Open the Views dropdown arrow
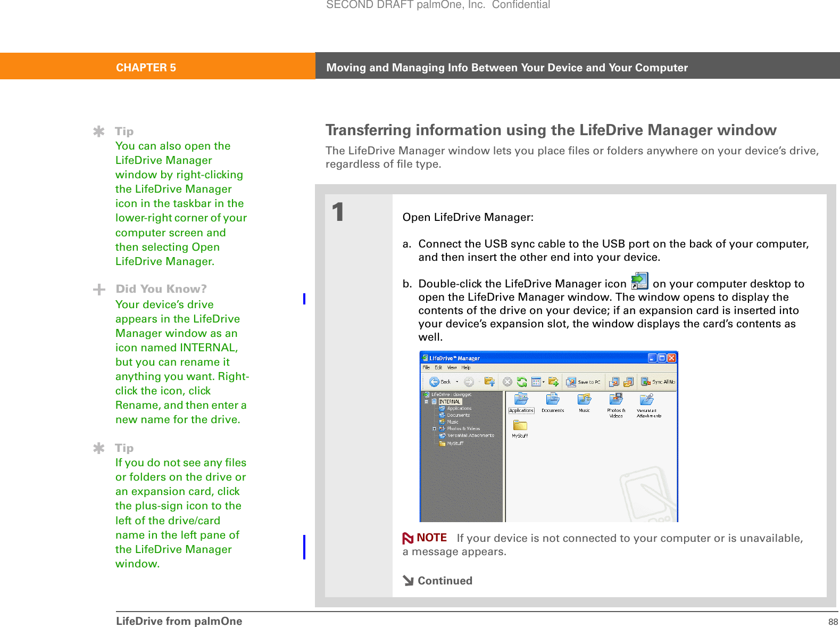The height and width of the screenshot is (627, 840). [x=543, y=382]
